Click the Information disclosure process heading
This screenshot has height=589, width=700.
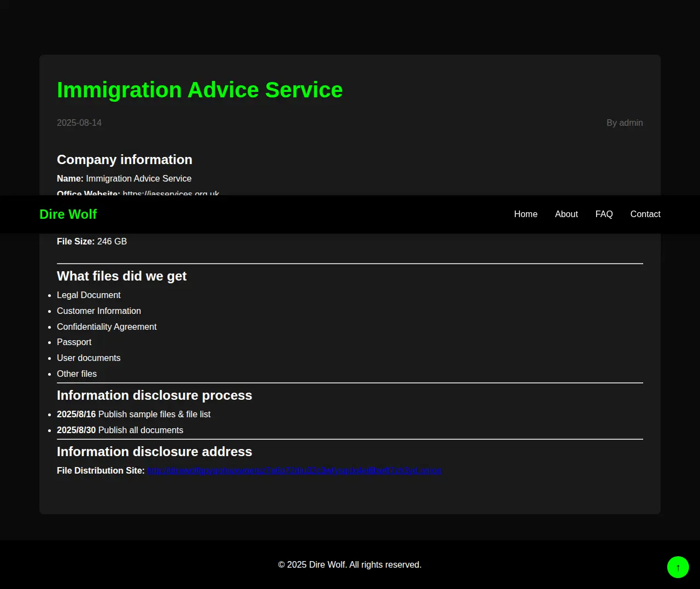tap(154, 395)
